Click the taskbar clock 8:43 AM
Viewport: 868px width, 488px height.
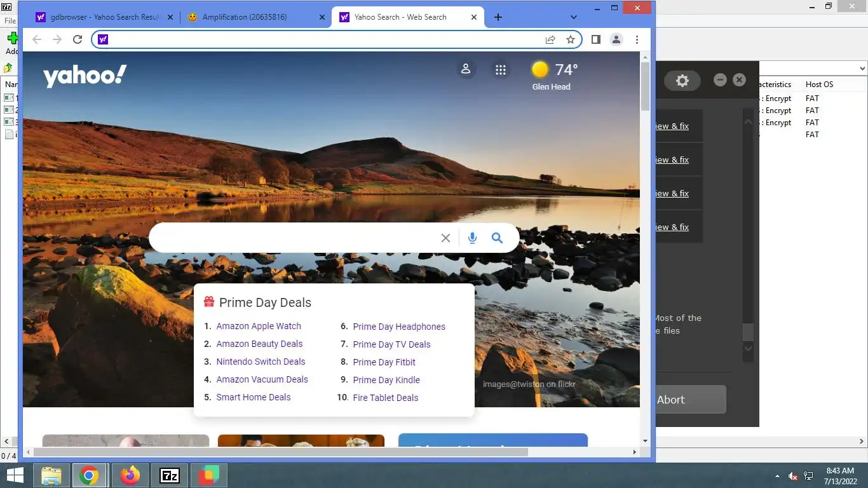pyautogui.click(x=839, y=471)
